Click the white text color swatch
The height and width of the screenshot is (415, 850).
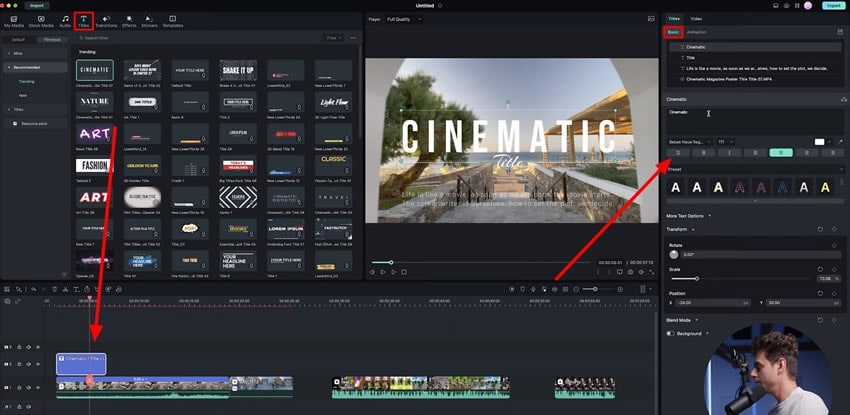(x=820, y=141)
